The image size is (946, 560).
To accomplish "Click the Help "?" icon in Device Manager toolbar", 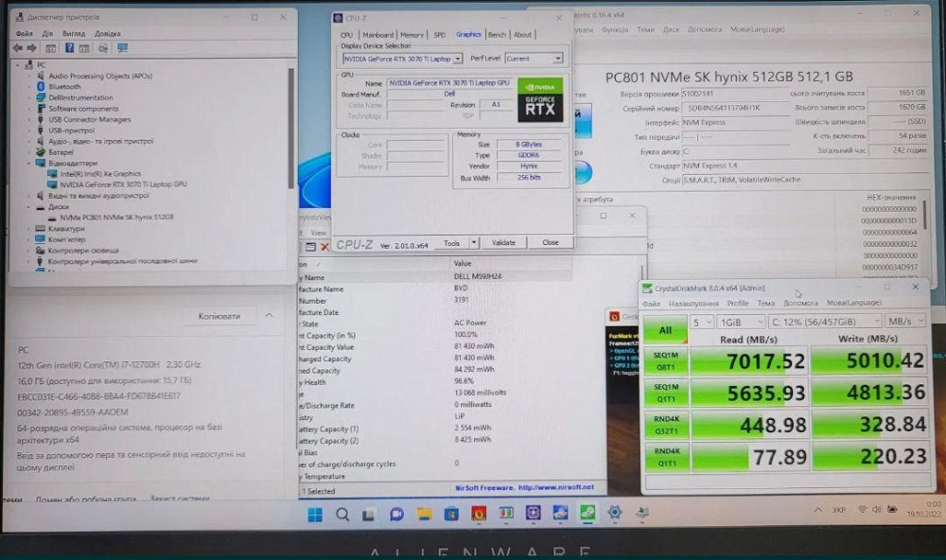I will (x=69, y=46).
